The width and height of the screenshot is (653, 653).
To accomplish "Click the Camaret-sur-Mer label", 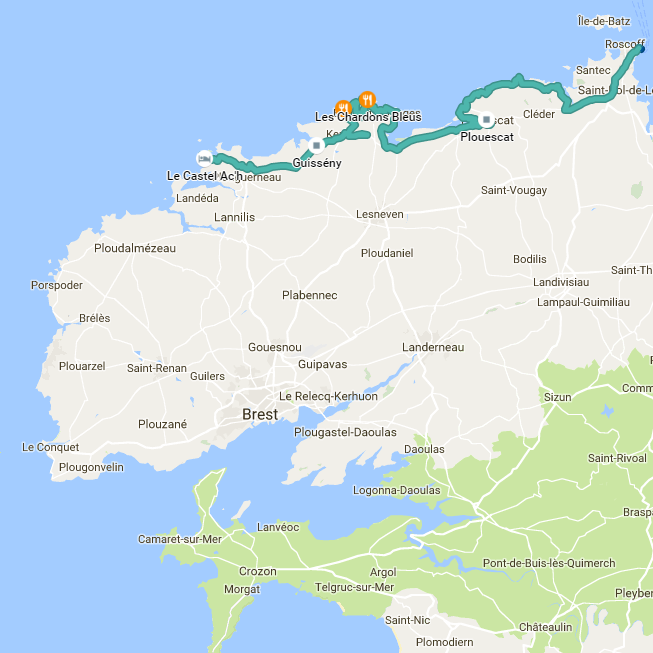I will (x=180, y=539).
